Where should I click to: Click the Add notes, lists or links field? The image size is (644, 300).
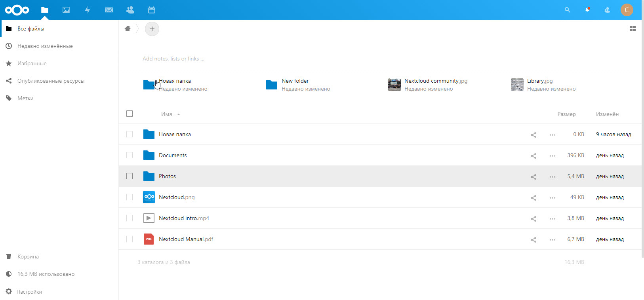173,59
